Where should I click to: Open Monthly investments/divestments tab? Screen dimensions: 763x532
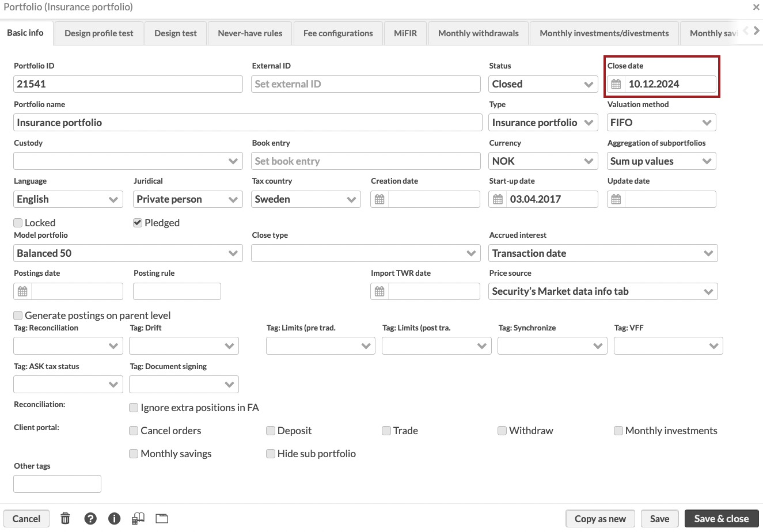604,33
